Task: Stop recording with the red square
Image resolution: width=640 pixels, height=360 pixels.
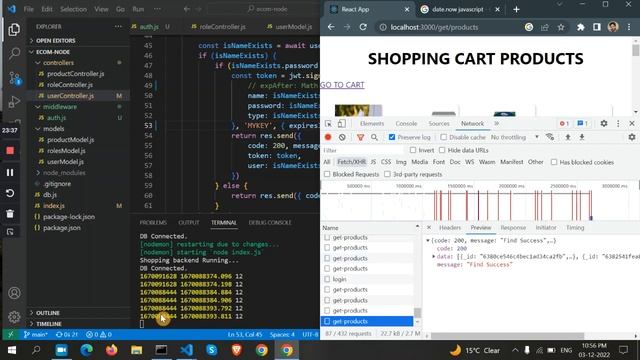Action: coord(10,151)
